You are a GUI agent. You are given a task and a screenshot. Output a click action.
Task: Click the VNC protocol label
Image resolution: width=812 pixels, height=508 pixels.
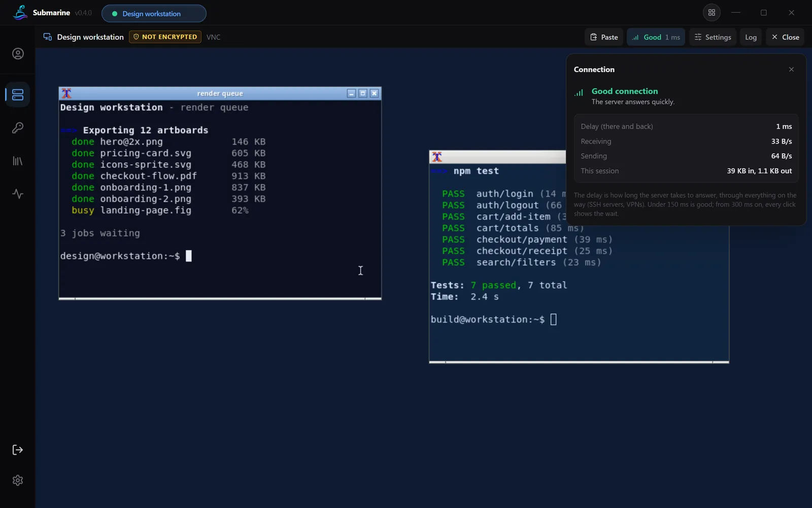click(213, 37)
